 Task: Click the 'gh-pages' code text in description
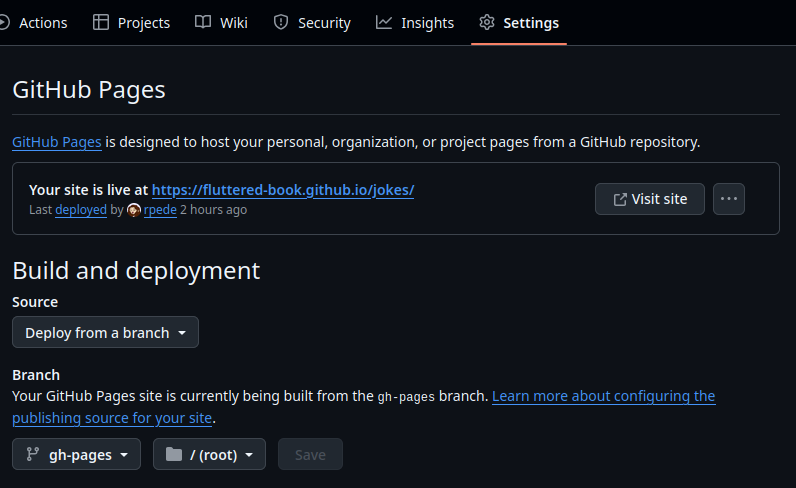tap(406, 397)
